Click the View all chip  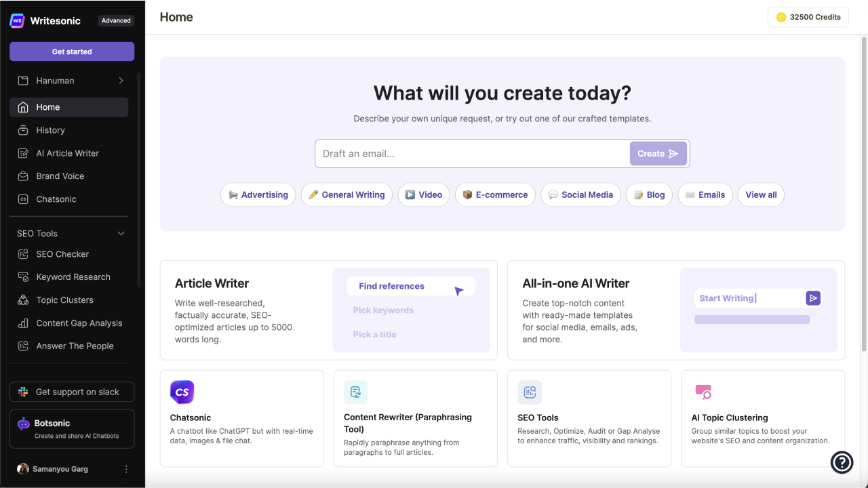(x=762, y=195)
